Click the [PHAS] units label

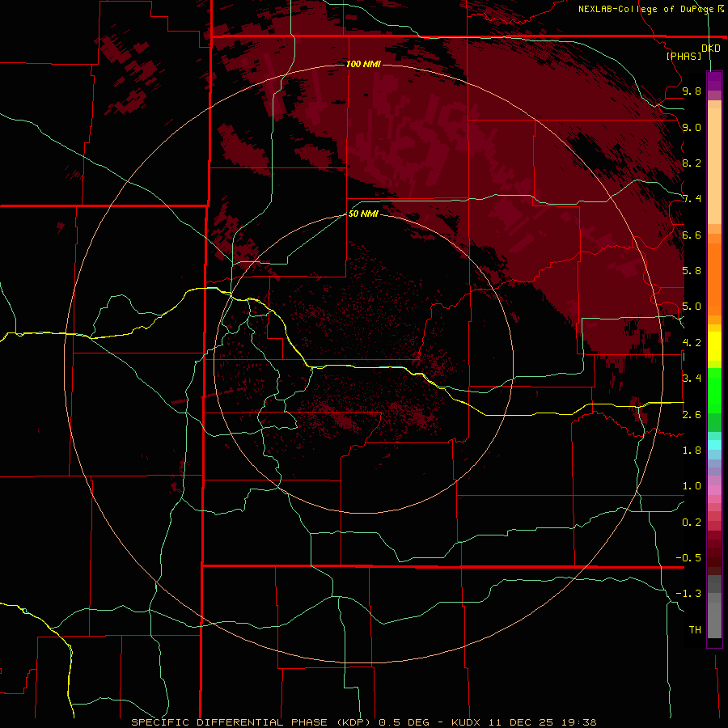(x=684, y=56)
